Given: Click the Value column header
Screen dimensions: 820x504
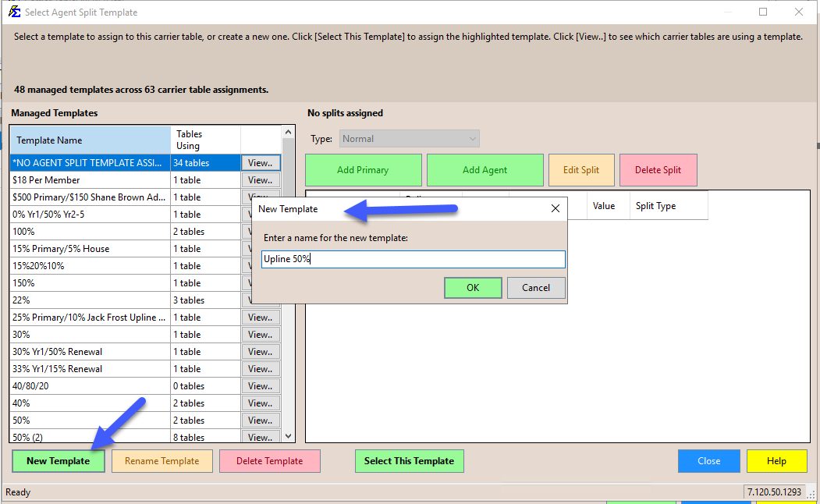Looking at the screenshot, I should coord(608,205).
